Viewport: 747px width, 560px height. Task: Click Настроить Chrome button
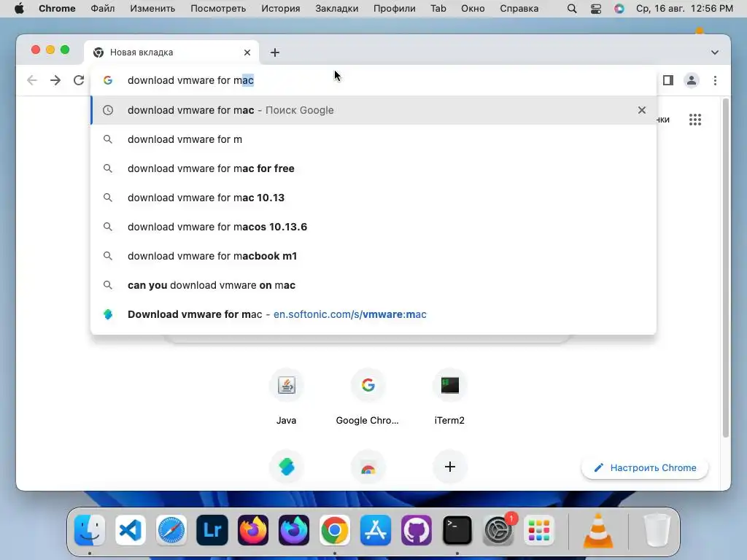click(x=645, y=467)
